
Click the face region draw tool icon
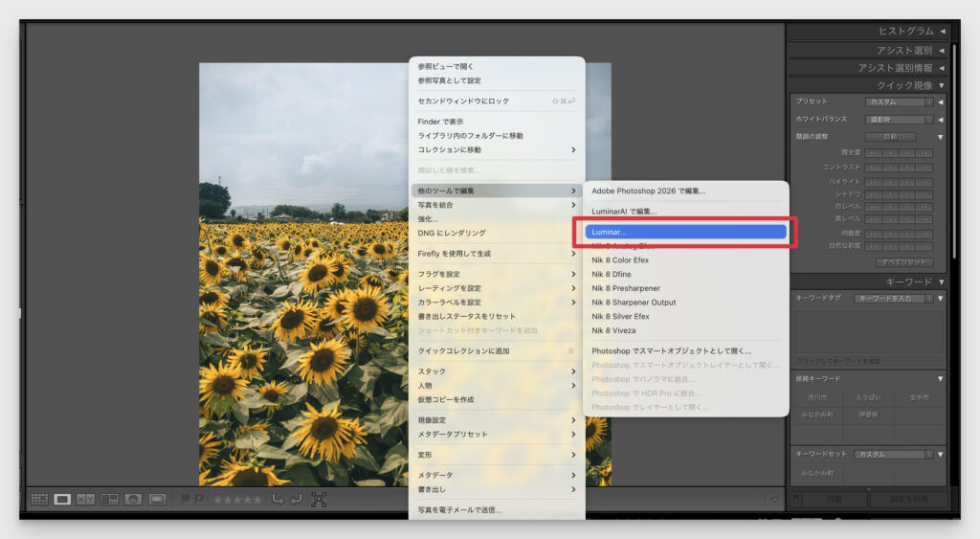tap(319, 500)
